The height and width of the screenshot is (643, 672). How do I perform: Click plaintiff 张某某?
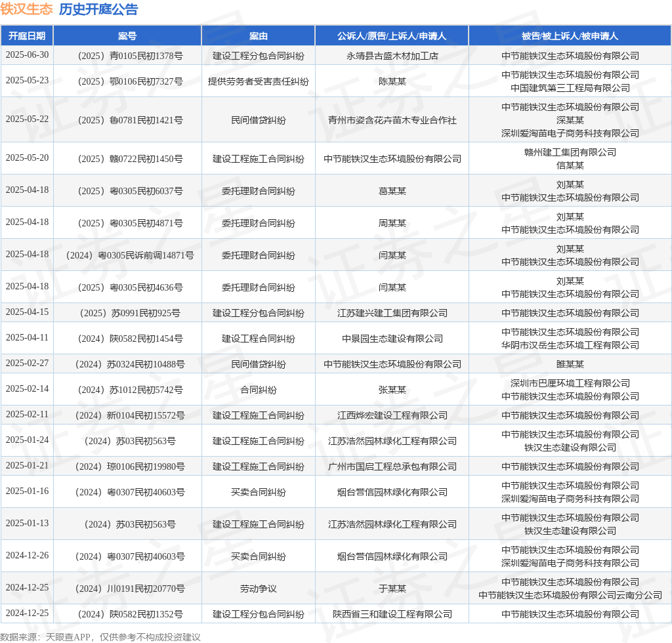[x=392, y=390]
